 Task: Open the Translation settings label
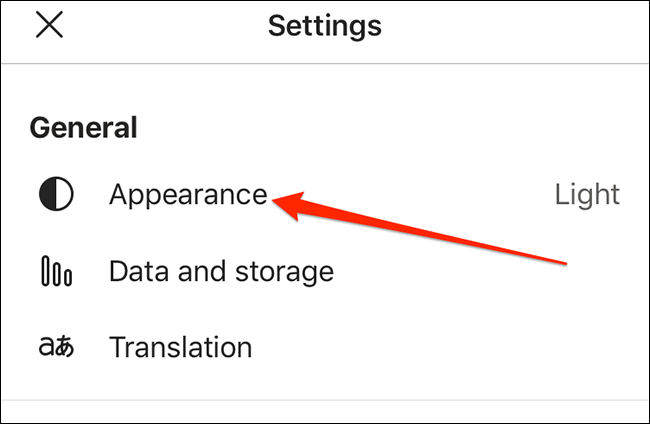[180, 347]
